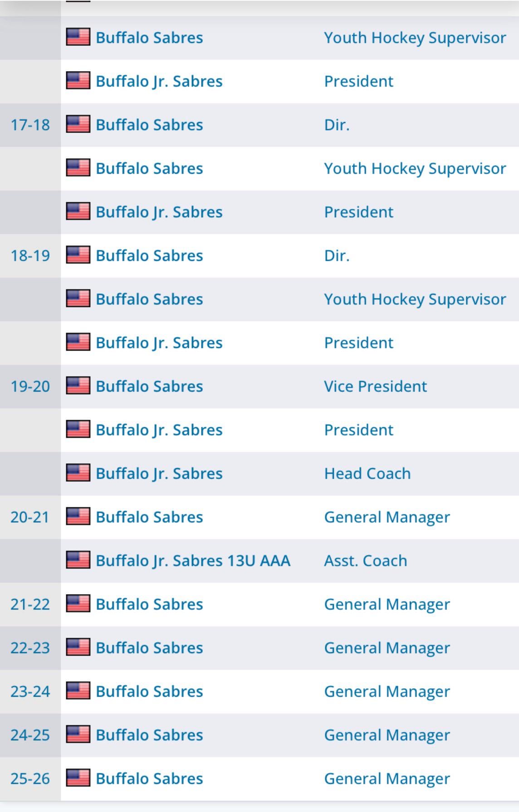This screenshot has width=519, height=812.
Task: Open the Buffalo Jr. Sabres 13U AAA team page
Action: (x=193, y=560)
